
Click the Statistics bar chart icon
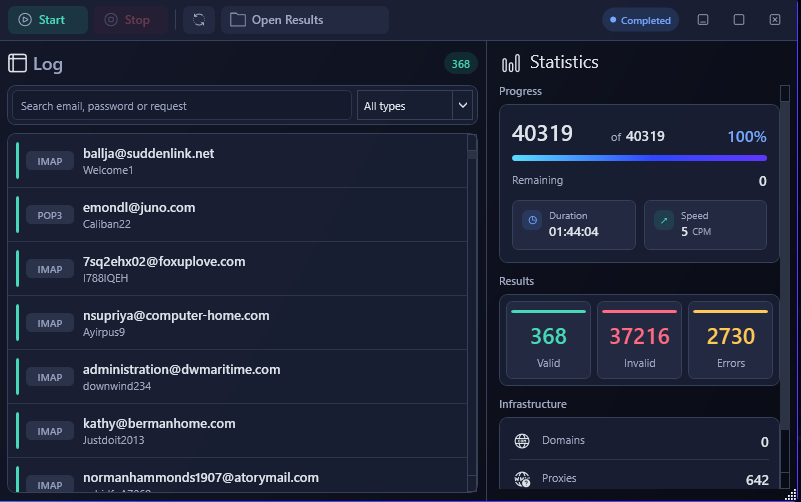click(x=511, y=63)
